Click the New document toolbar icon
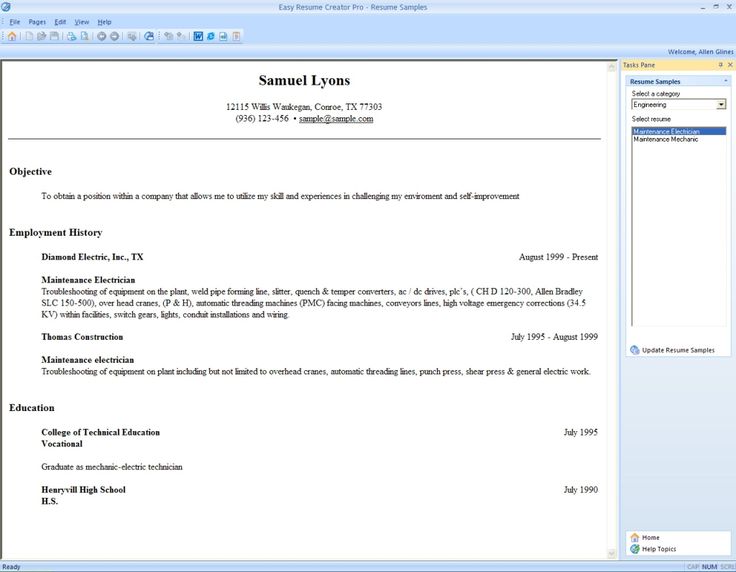Image resolution: width=736 pixels, height=572 pixels. pyautogui.click(x=29, y=36)
